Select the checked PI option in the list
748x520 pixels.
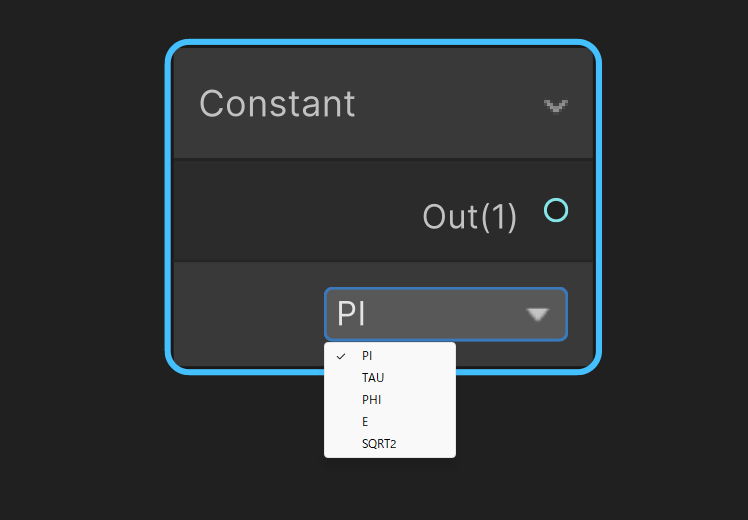tap(390, 356)
